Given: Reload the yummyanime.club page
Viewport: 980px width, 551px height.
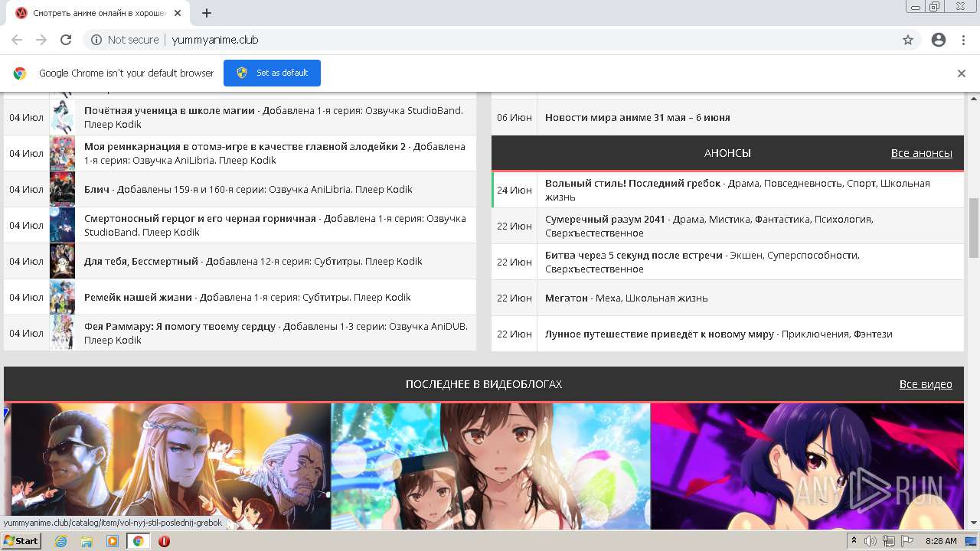Looking at the screenshot, I should (66, 40).
